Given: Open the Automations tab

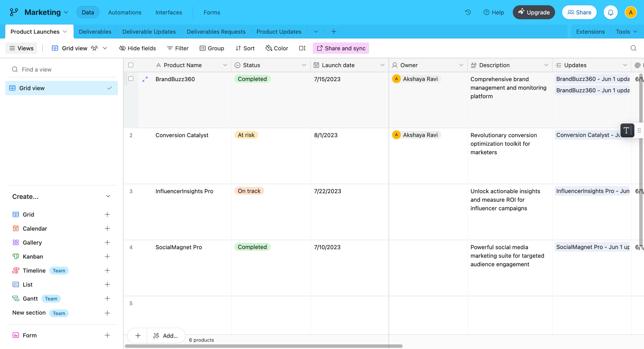Looking at the screenshot, I should click(x=125, y=12).
